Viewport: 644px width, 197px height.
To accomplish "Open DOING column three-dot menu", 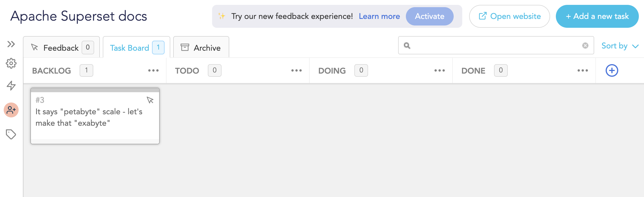I will click(439, 70).
